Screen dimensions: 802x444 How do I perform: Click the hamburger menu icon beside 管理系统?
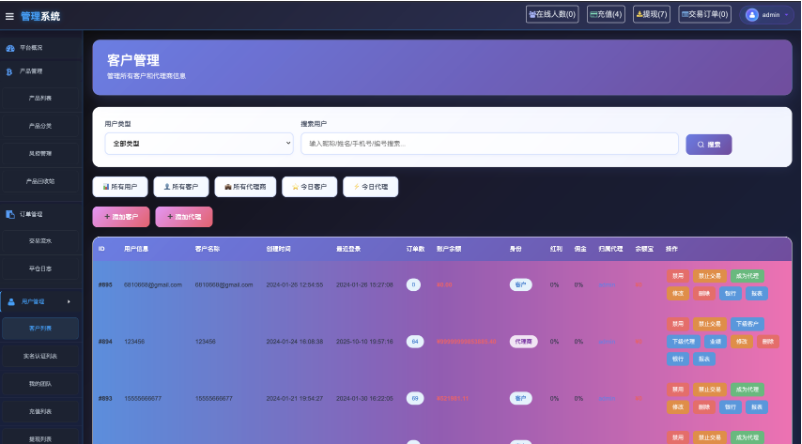coord(10,16)
